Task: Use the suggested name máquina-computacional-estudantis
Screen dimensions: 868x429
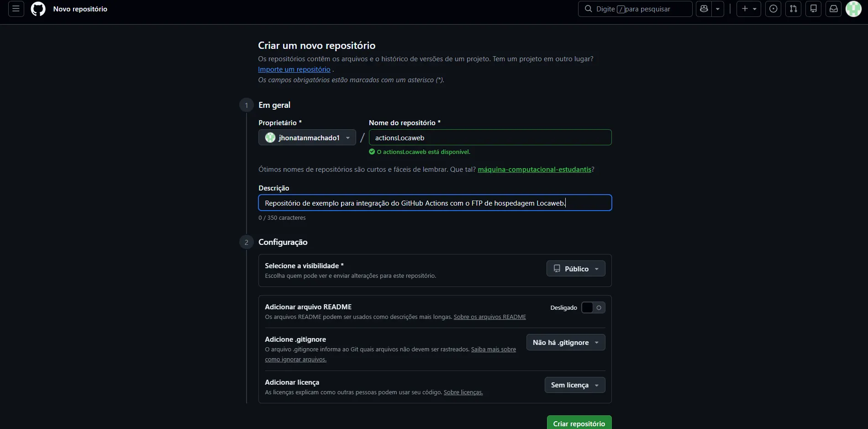Action: tap(534, 169)
